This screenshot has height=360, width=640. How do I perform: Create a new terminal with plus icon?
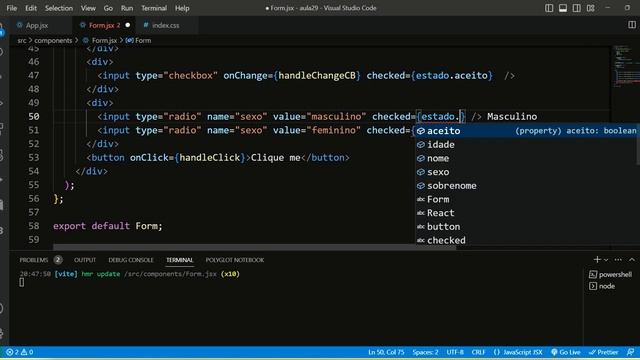click(597, 260)
